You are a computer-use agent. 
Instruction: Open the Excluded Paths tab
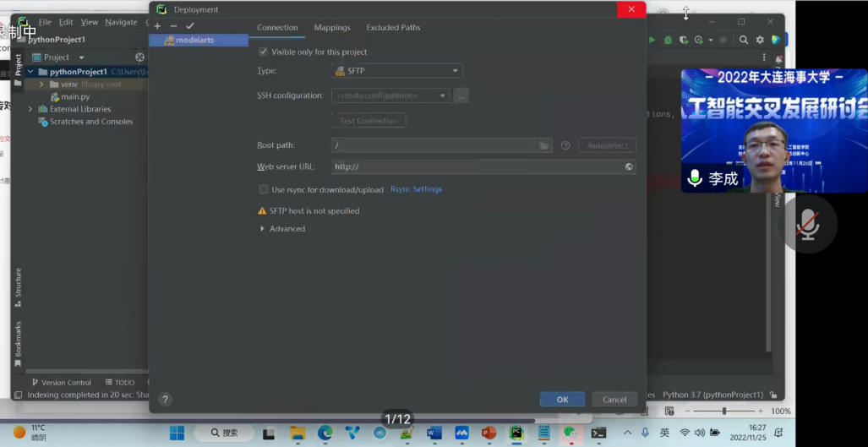(x=393, y=28)
